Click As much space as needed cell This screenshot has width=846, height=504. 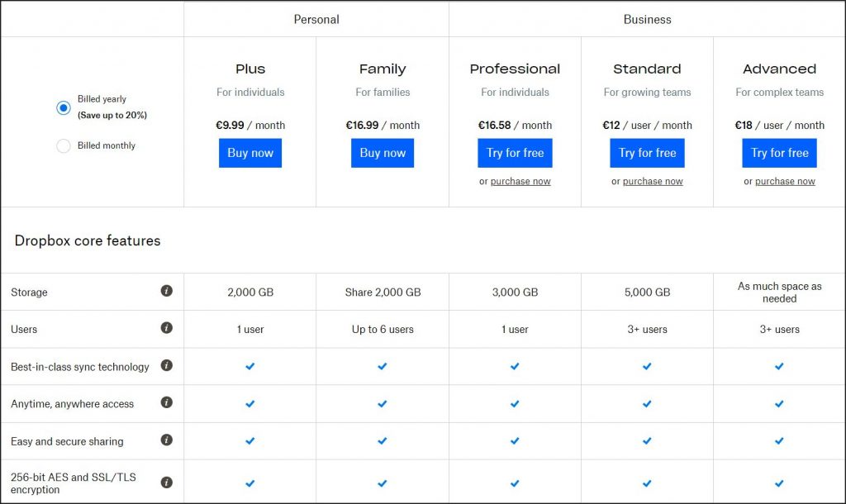[780, 292]
